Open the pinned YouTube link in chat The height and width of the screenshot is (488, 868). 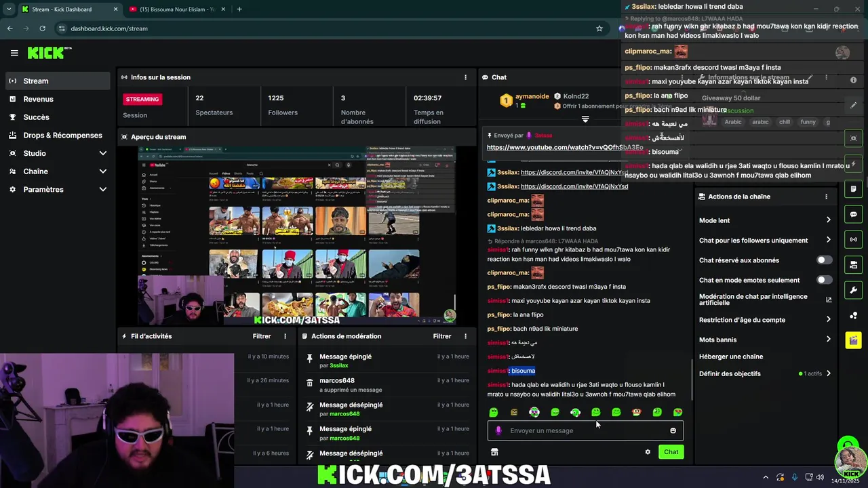(x=565, y=147)
